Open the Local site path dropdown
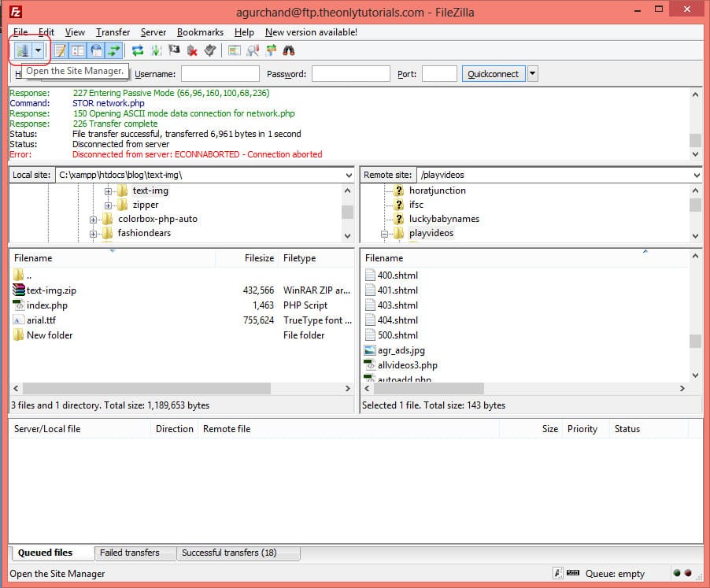Screen dimensions: 710x588 (x=349, y=176)
